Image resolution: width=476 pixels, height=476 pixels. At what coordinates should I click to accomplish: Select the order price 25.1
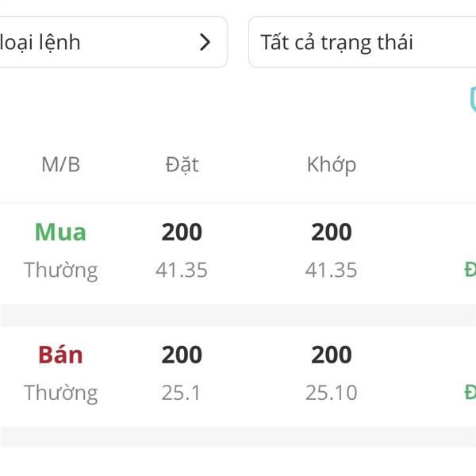click(181, 393)
